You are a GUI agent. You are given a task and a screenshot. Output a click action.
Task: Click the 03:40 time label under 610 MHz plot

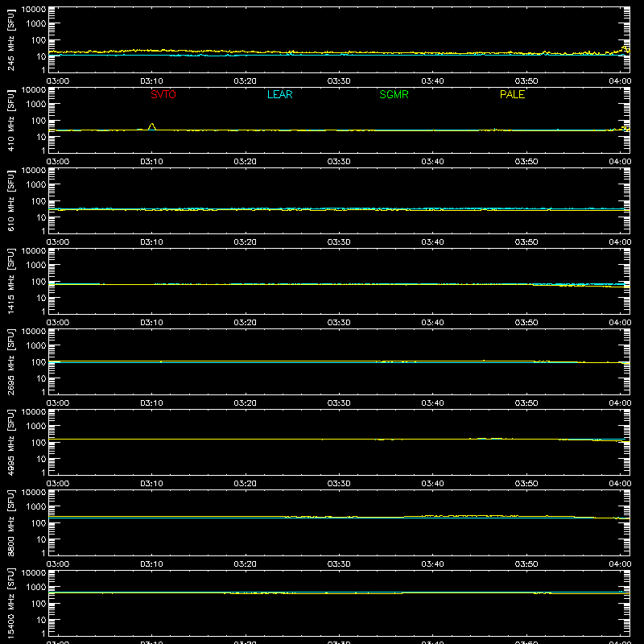[432, 242]
